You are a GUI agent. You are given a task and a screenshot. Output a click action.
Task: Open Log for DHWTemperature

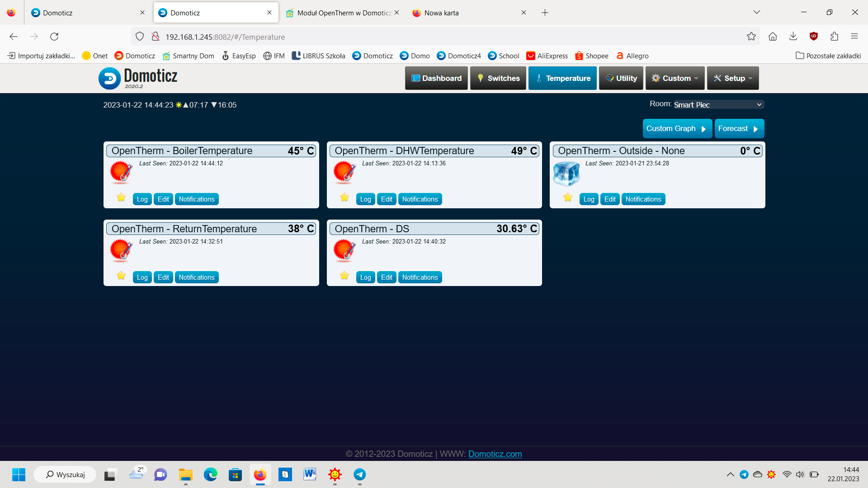coord(365,199)
